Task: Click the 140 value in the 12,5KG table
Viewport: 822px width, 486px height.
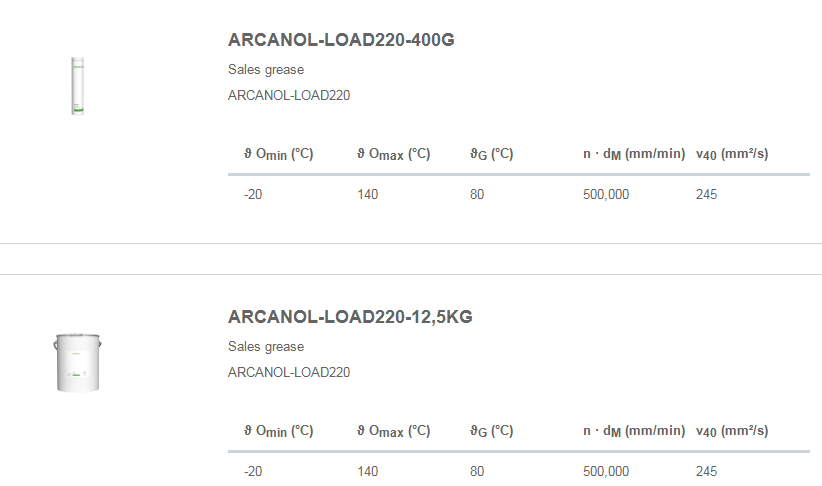Action: (x=368, y=472)
